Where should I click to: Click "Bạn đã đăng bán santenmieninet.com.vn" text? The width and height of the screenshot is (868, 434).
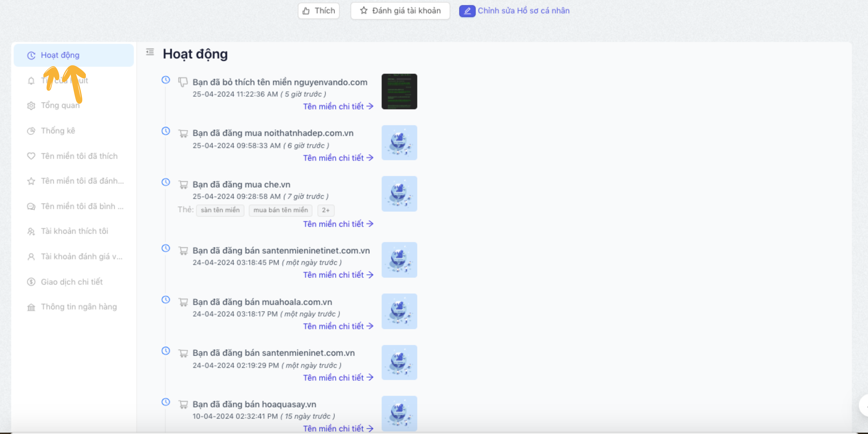(274, 353)
